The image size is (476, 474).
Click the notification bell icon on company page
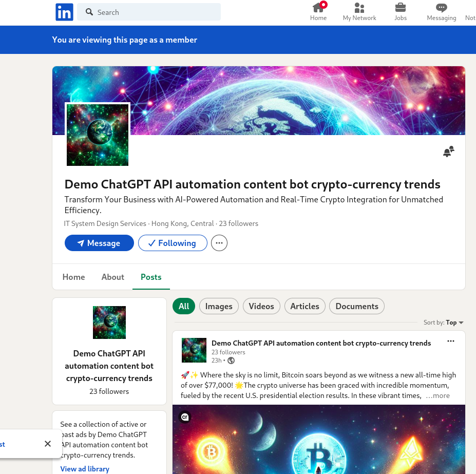pyautogui.click(x=448, y=151)
